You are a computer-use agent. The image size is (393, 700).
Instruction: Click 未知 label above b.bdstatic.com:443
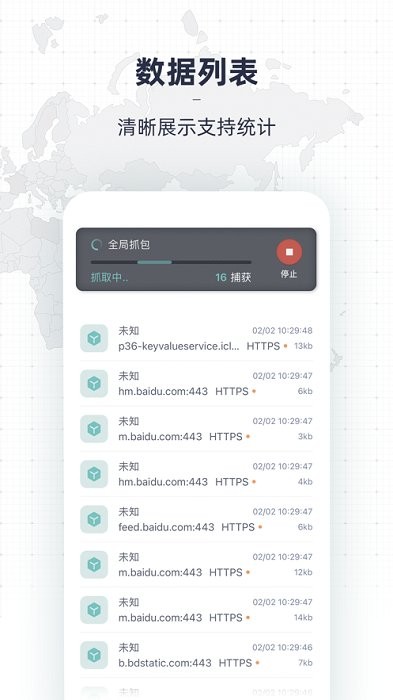tap(129, 647)
